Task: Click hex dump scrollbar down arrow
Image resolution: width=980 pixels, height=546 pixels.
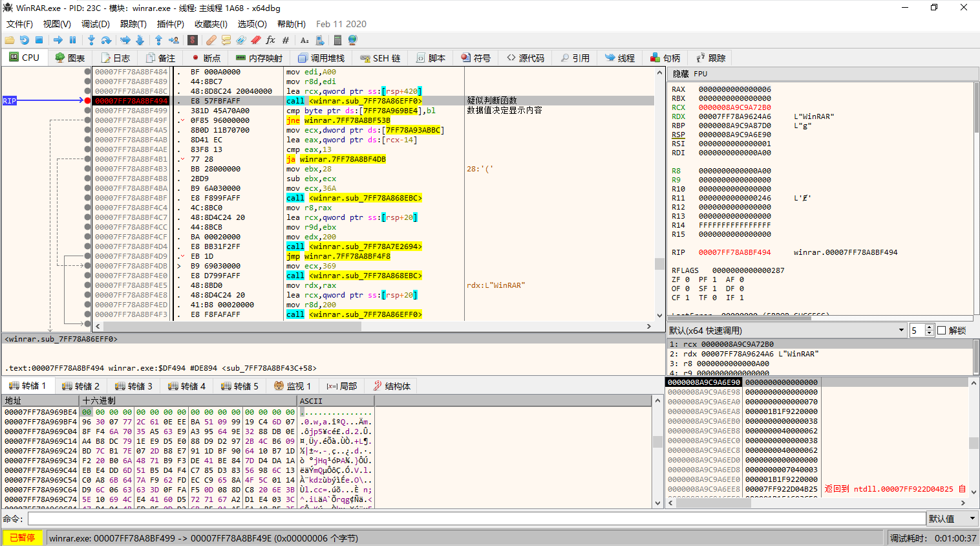Action: point(658,503)
